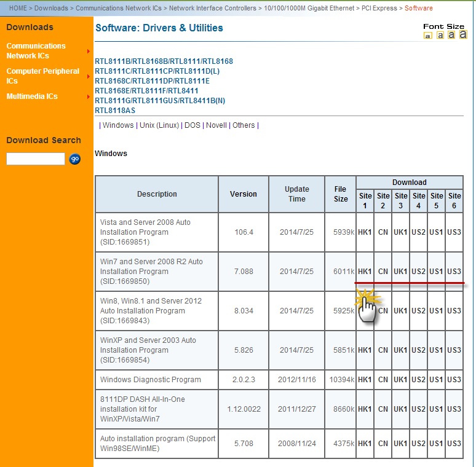Viewport: 476px width, 467px height.
Task: Open RTL8111B/RTL8168B/RTL8111/RTL8168 link
Action: [x=164, y=61]
